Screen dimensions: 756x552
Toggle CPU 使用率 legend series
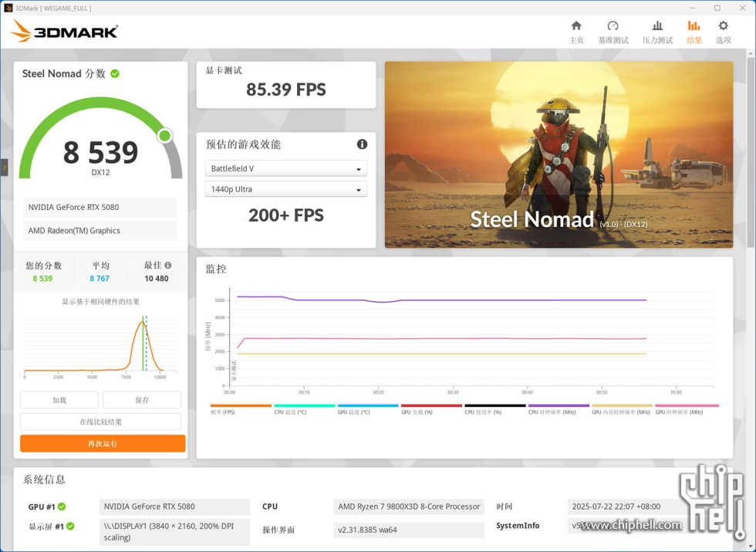(495, 410)
